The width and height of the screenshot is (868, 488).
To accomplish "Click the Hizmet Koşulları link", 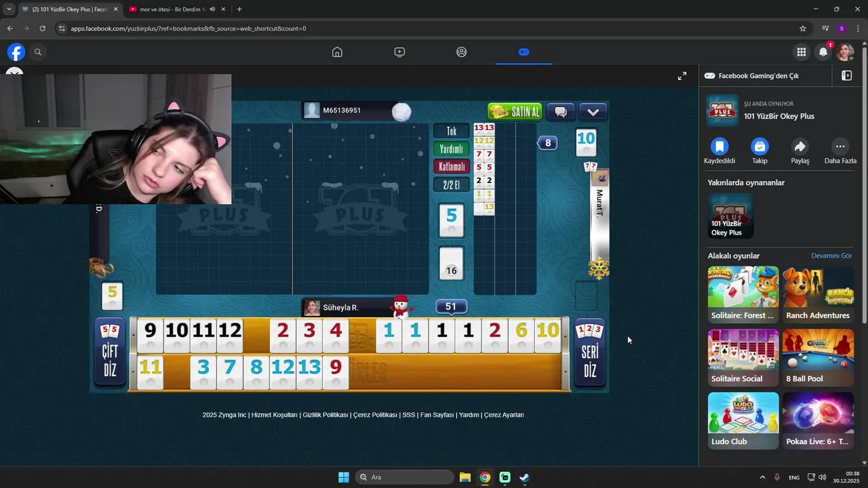I will point(275,415).
